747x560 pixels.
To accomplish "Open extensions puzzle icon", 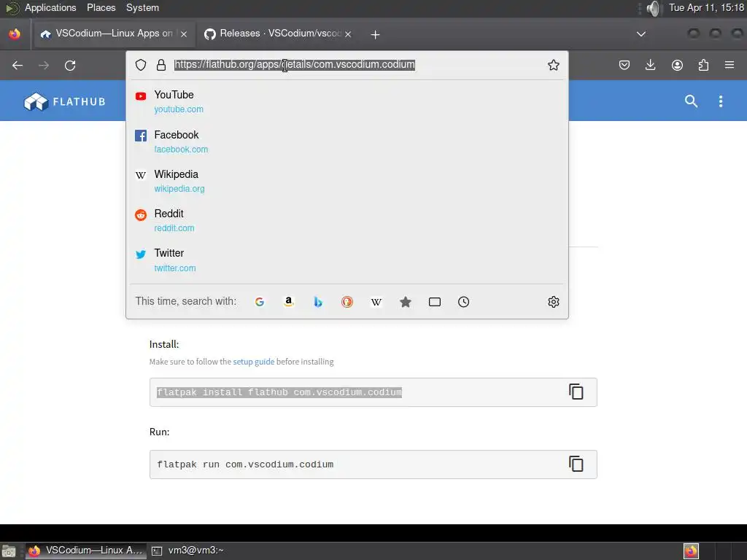I will [703, 65].
